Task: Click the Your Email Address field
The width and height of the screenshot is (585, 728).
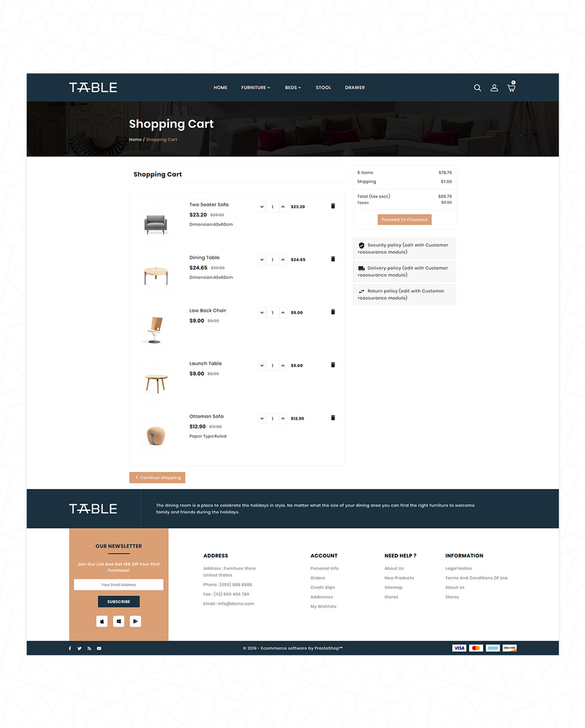Action: coord(119,585)
